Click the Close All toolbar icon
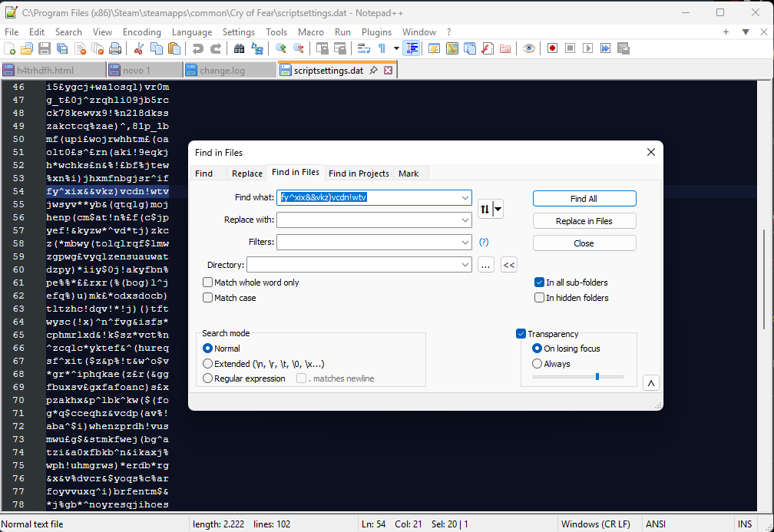Screen dimensions: 774x532 click(98, 48)
